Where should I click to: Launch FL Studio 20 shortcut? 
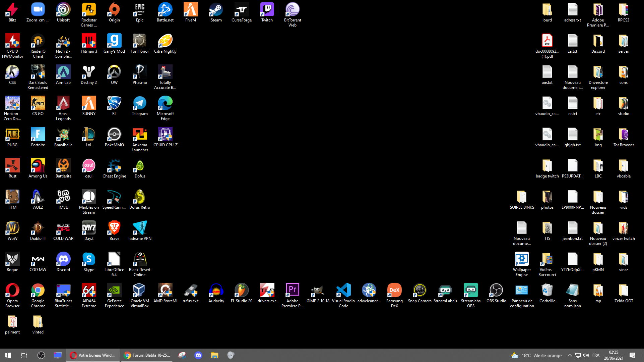pos(242,294)
